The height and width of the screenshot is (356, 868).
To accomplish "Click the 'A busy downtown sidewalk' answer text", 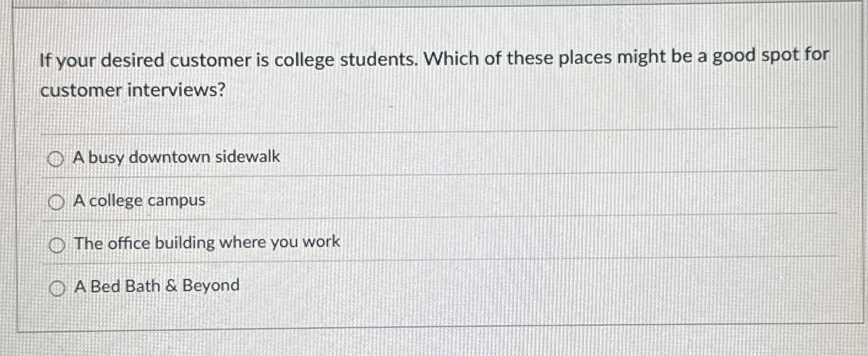I will point(177,157).
